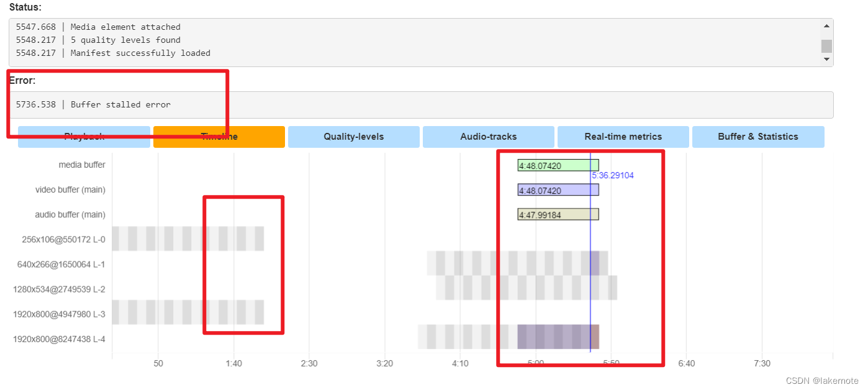Open the Audio-tracks tab

pos(489,137)
